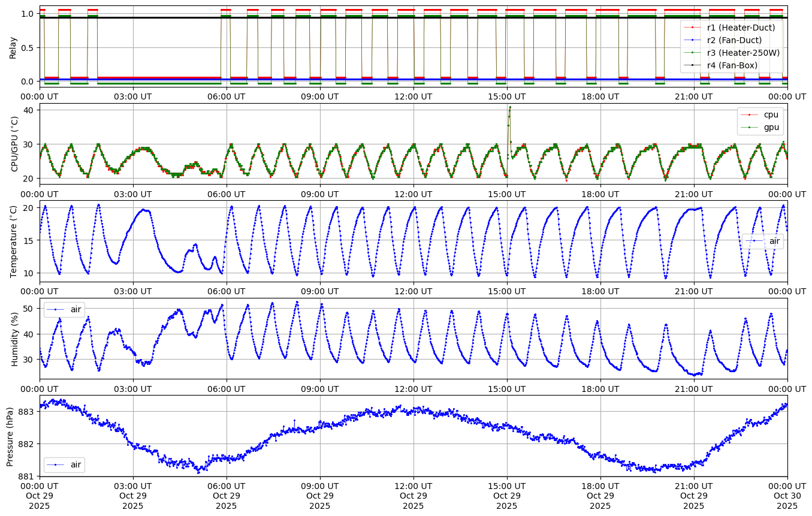Click the Relay y-axis label

click(13, 47)
